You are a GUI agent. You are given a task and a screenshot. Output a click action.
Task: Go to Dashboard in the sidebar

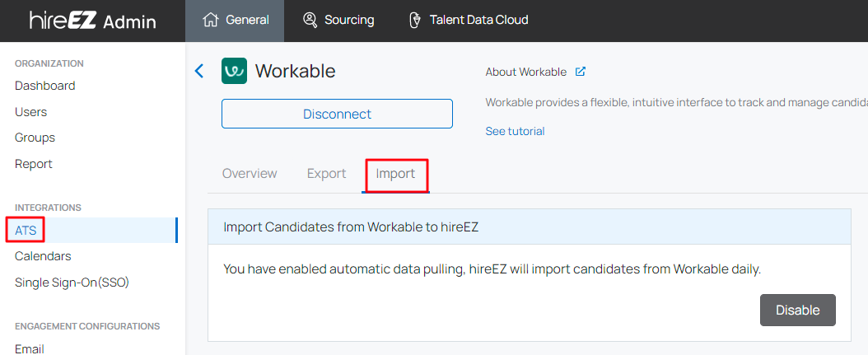pyautogui.click(x=44, y=86)
